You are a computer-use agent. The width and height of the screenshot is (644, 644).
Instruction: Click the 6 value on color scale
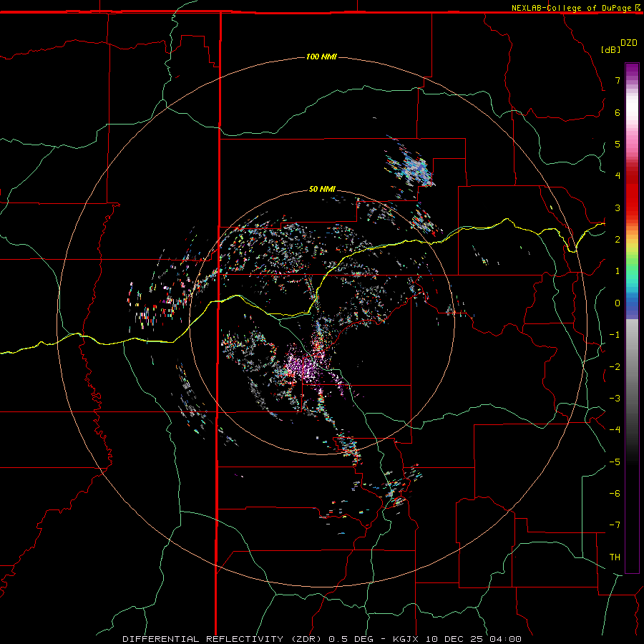[x=618, y=112]
